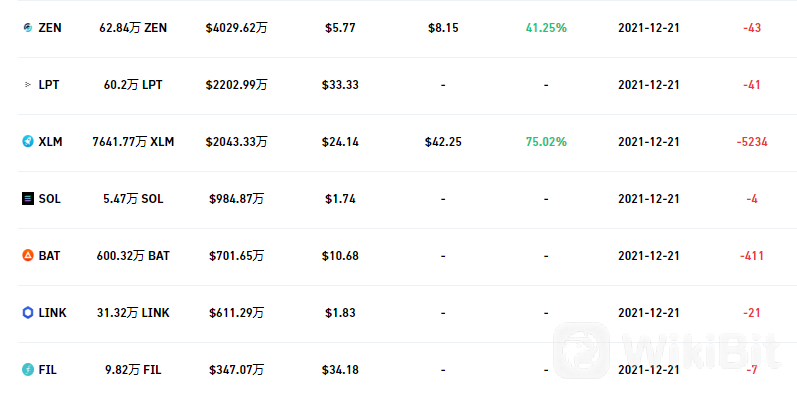This screenshot has width=797, height=399.
Task: Click the ZEN coin icon
Action: 28,27
